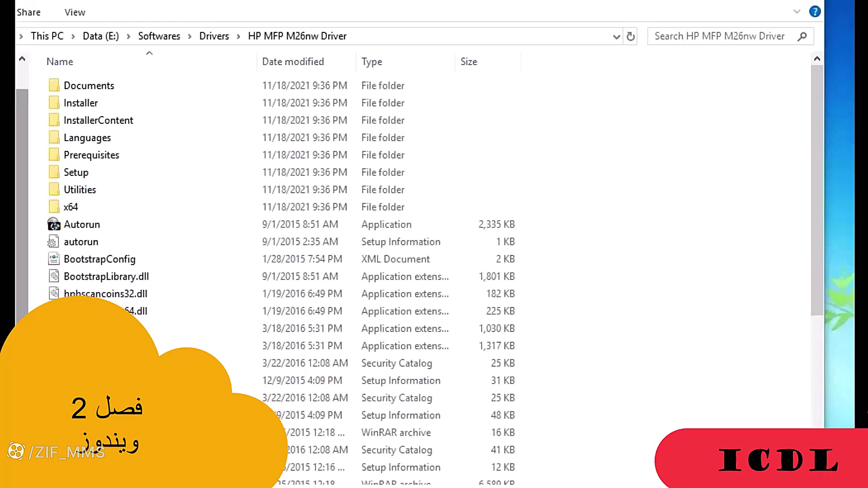The height and width of the screenshot is (488, 868).
Task: Open the chevron after Data (E:)
Action: coord(128,36)
